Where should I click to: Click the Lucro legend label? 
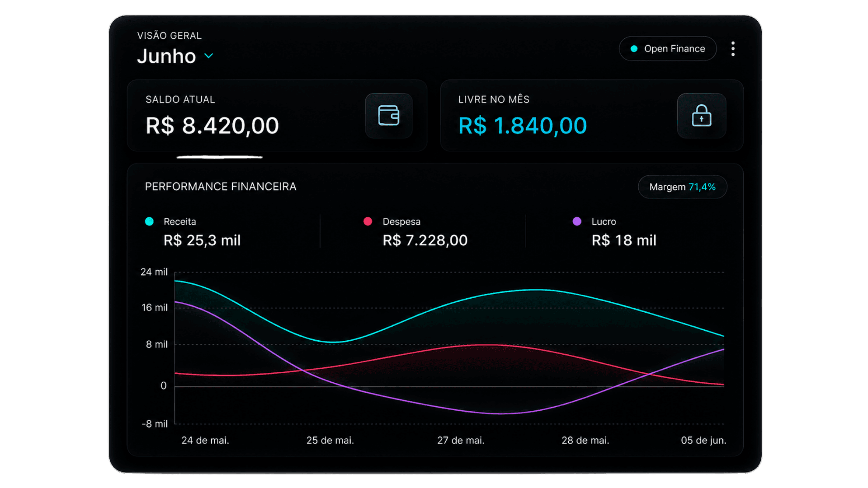604,222
